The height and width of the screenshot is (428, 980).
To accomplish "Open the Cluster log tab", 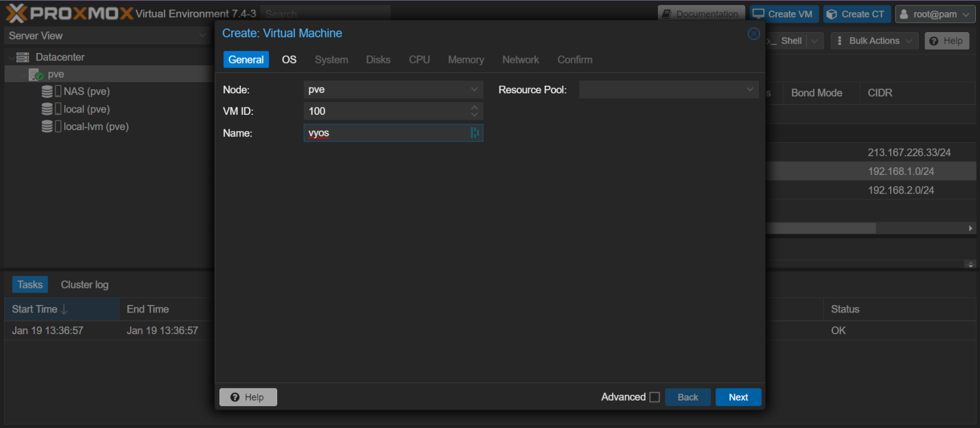I will (x=85, y=285).
